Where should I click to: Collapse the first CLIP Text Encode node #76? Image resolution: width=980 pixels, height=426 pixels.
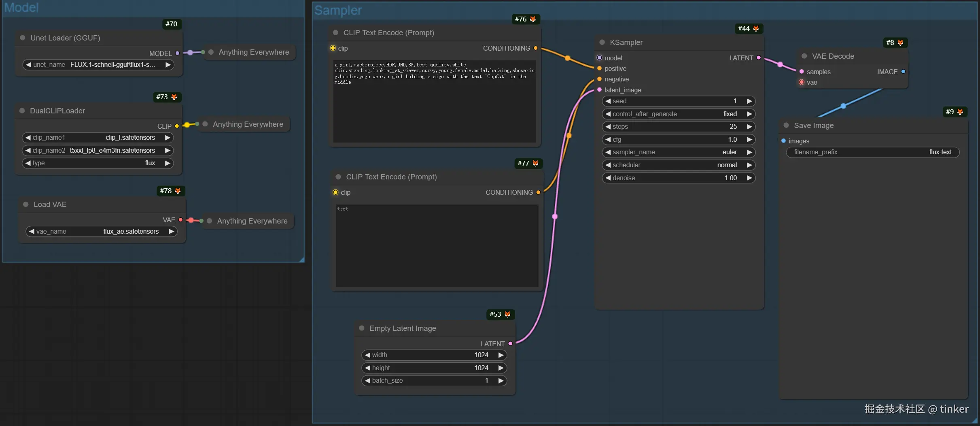335,32
